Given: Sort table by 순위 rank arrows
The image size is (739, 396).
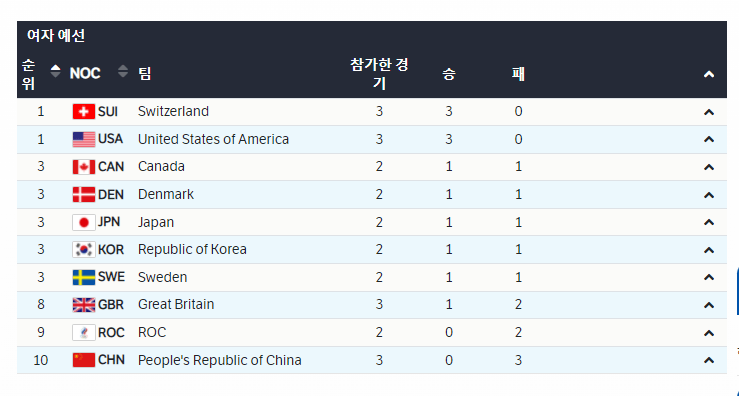Looking at the screenshot, I should pyautogui.click(x=56, y=71).
